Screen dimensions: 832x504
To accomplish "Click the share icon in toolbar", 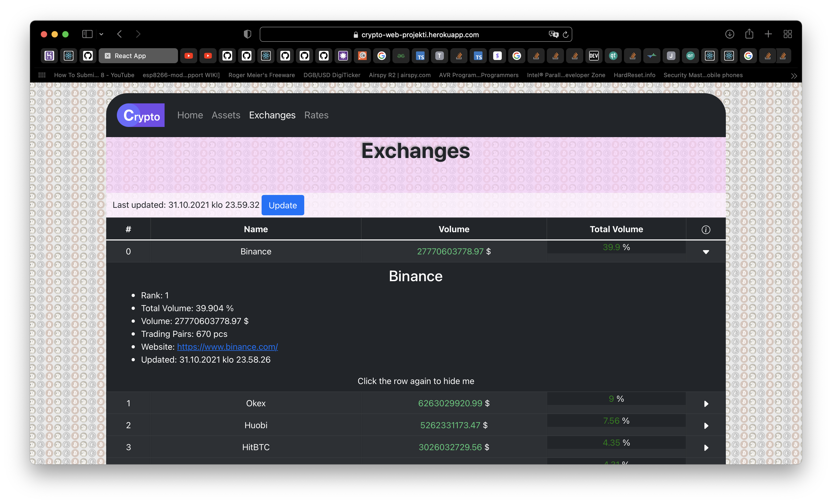I will pos(749,34).
